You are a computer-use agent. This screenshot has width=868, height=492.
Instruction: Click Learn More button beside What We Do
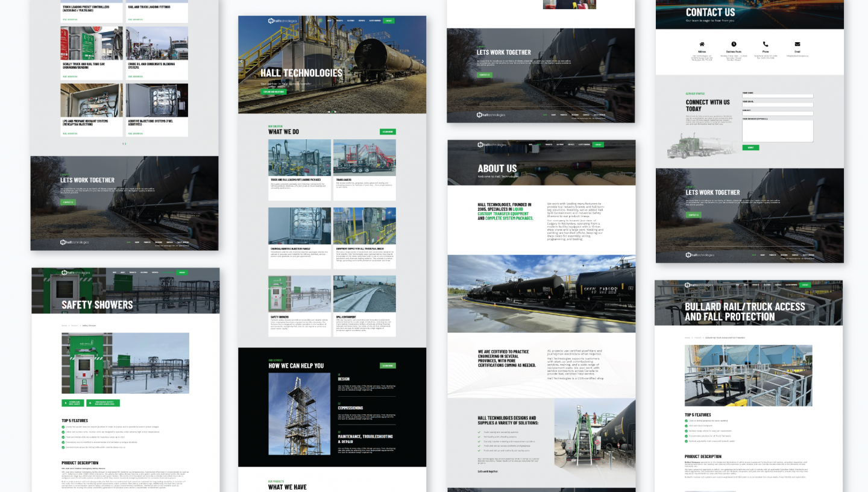(x=388, y=131)
